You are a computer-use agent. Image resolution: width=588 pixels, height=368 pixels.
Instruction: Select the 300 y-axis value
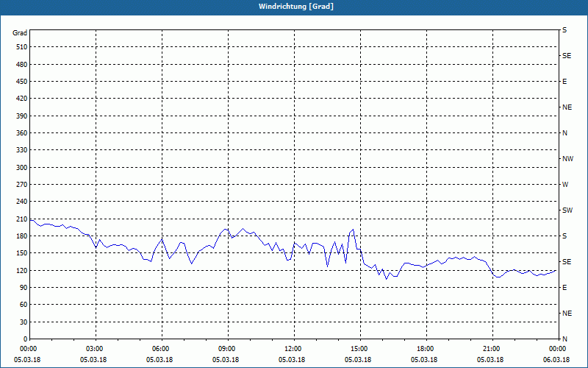pos(22,168)
